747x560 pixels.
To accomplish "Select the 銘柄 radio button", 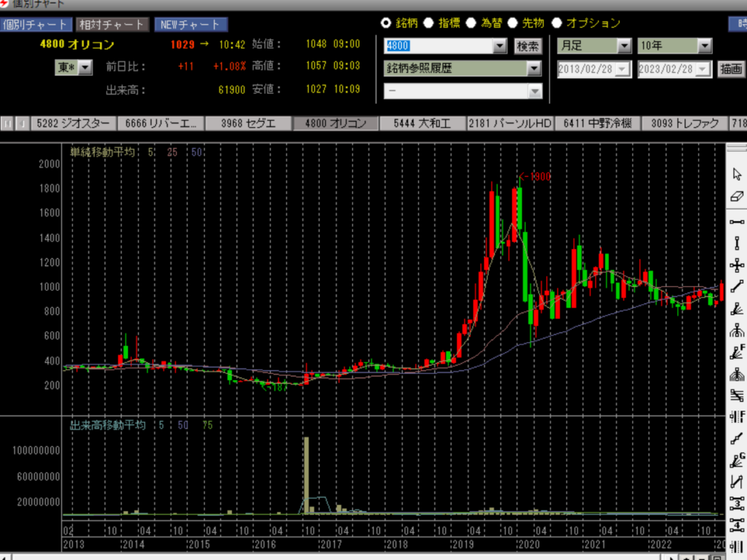I will click(x=386, y=23).
